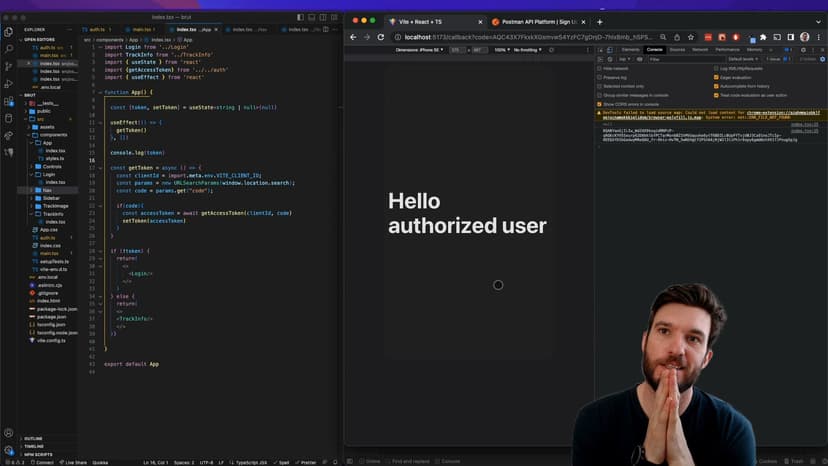The image size is (828, 466).
Task: Switch to the Network tab in DevTools
Action: tap(700, 49)
